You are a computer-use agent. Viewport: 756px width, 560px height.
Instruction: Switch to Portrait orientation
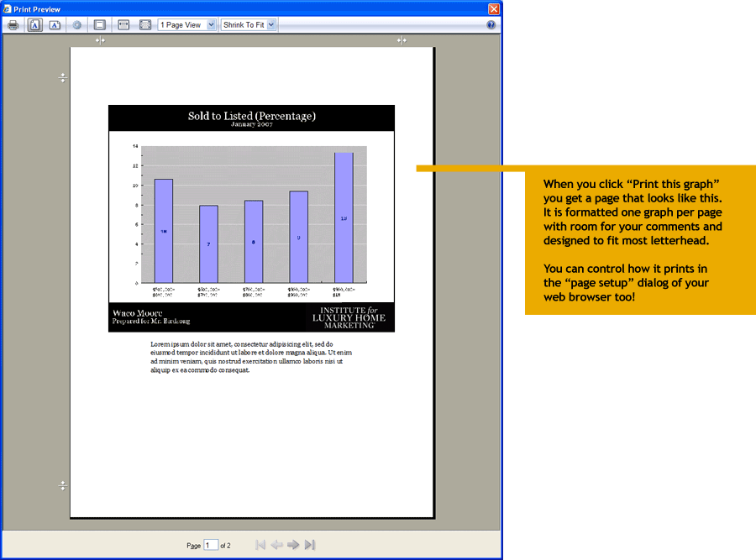click(x=35, y=25)
